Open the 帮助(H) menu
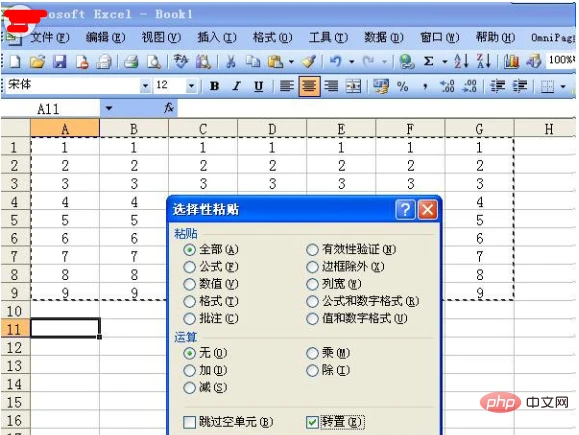This screenshot has height=435, width=579. [495, 37]
